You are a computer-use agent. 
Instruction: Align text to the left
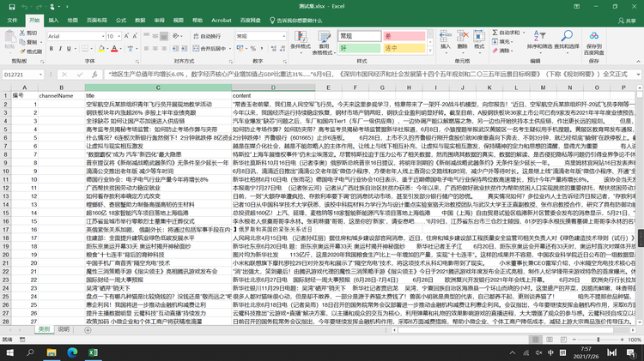click(x=146, y=48)
